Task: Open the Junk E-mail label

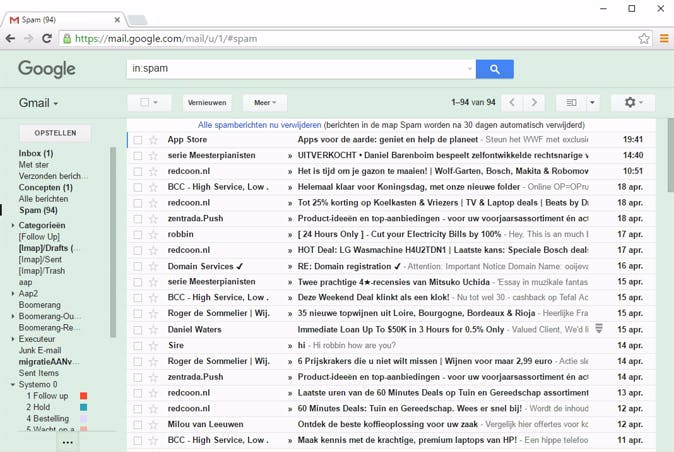Action: point(40,350)
